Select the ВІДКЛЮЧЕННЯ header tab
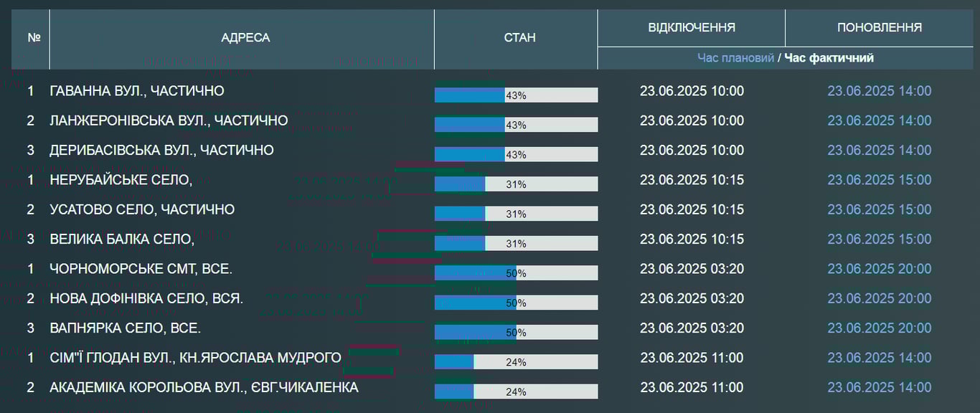The width and height of the screenshot is (980, 413). click(x=691, y=27)
